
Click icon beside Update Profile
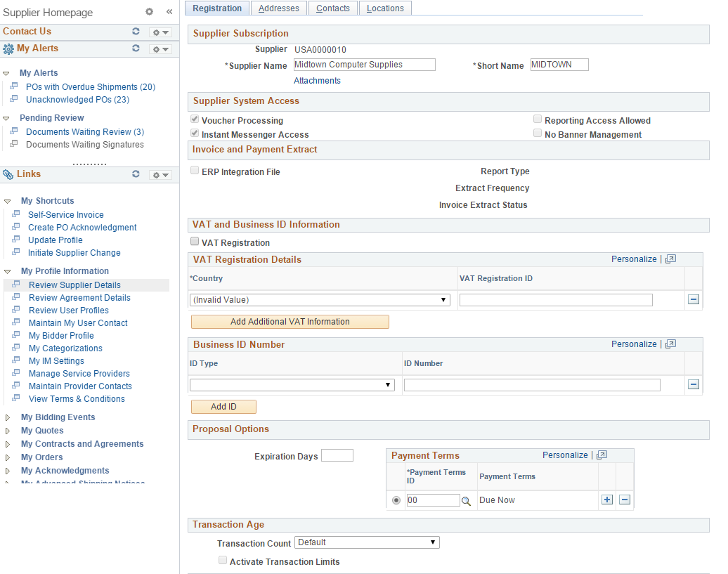[x=16, y=239]
